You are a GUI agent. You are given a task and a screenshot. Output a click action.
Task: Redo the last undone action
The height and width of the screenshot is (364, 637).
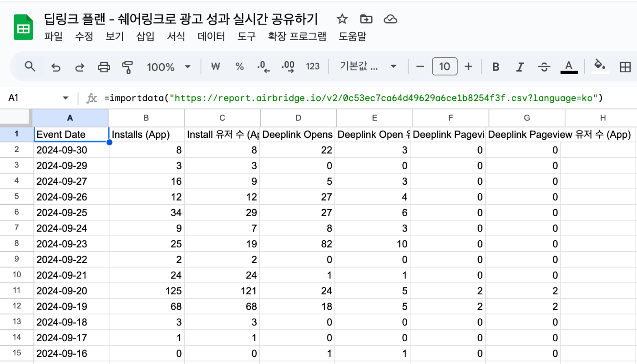tap(80, 67)
